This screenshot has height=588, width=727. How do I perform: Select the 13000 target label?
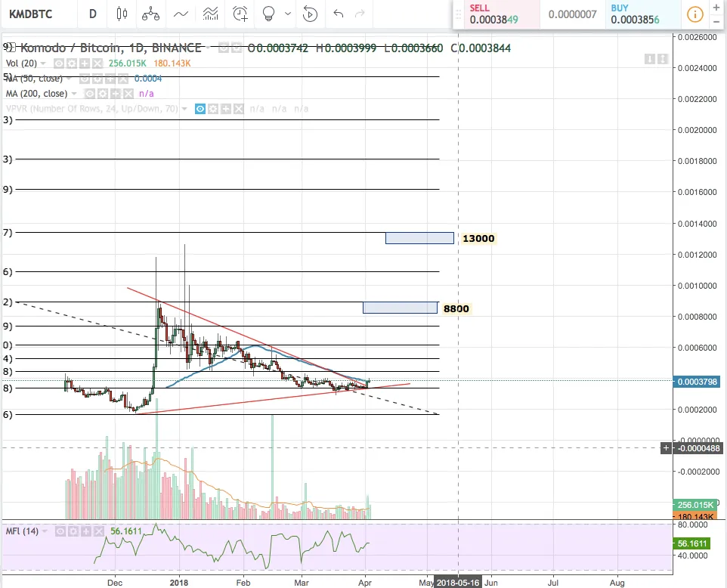pyautogui.click(x=478, y=238)
